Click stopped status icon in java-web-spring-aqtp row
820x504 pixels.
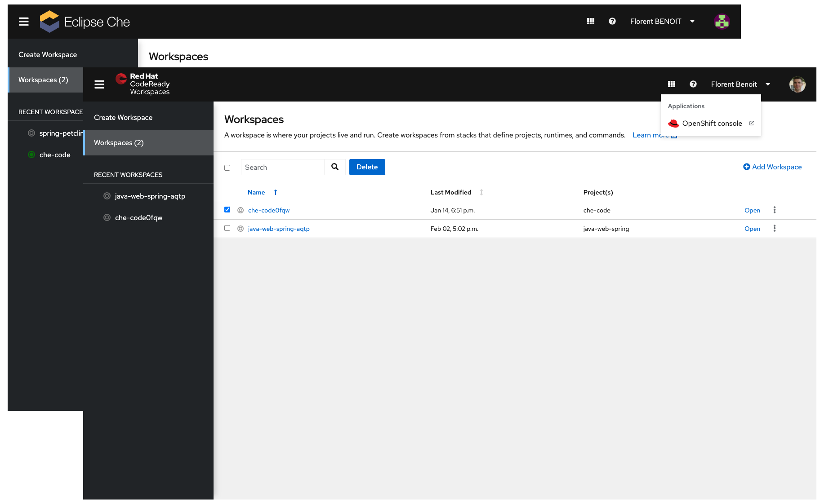tap(241, 229)
